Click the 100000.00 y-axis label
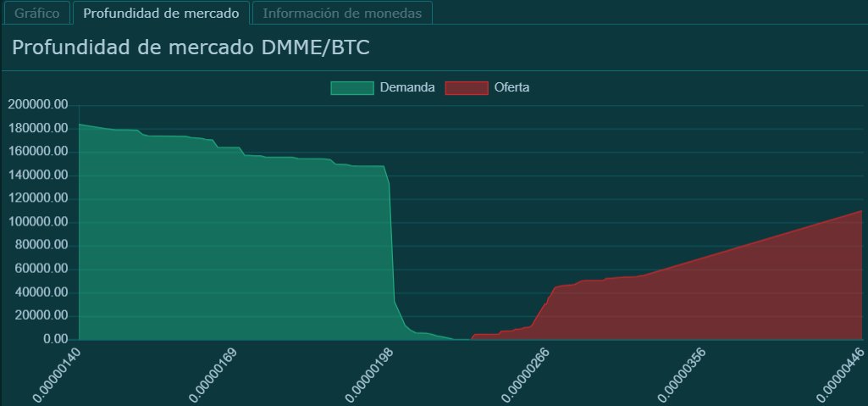 tap(37, 221)
